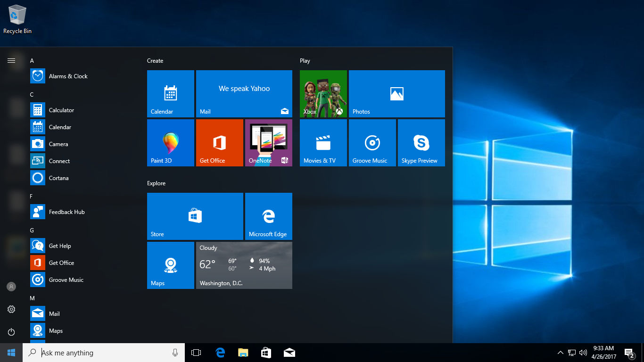Select the Create tile group heading
The image size is (644, 362).
tap(155, 61)
